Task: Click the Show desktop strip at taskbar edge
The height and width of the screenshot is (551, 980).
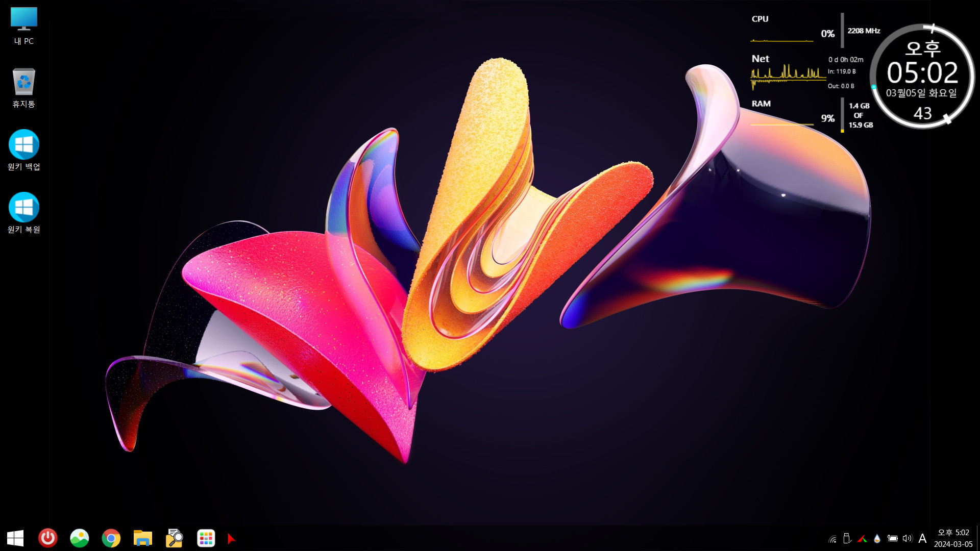Action: tap(978, 538)
